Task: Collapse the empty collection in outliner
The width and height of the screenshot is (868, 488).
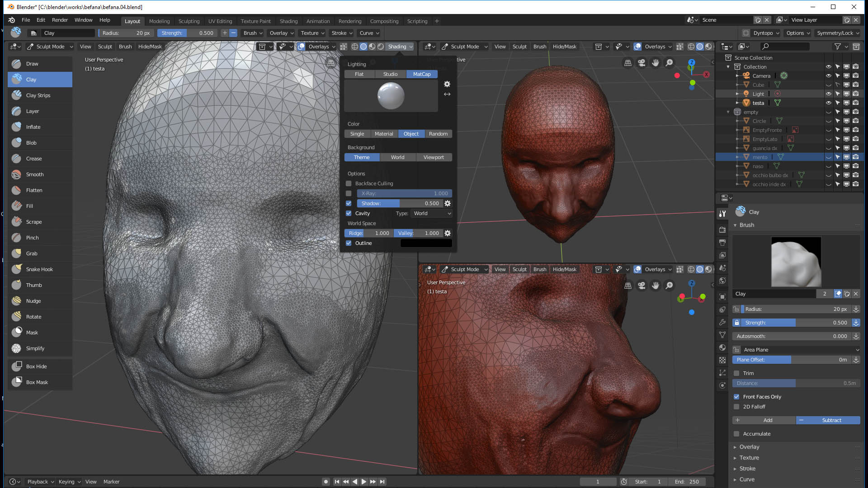Action: point(728,112)
